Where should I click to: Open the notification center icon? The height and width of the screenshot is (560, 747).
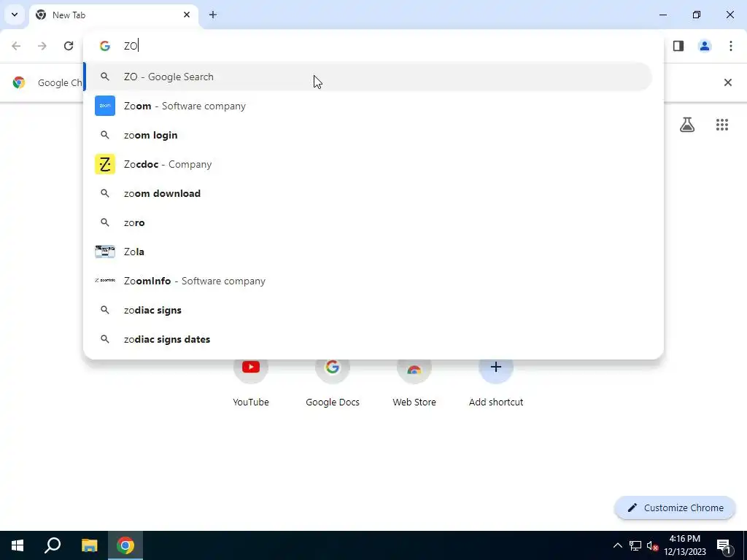[724, 545]
